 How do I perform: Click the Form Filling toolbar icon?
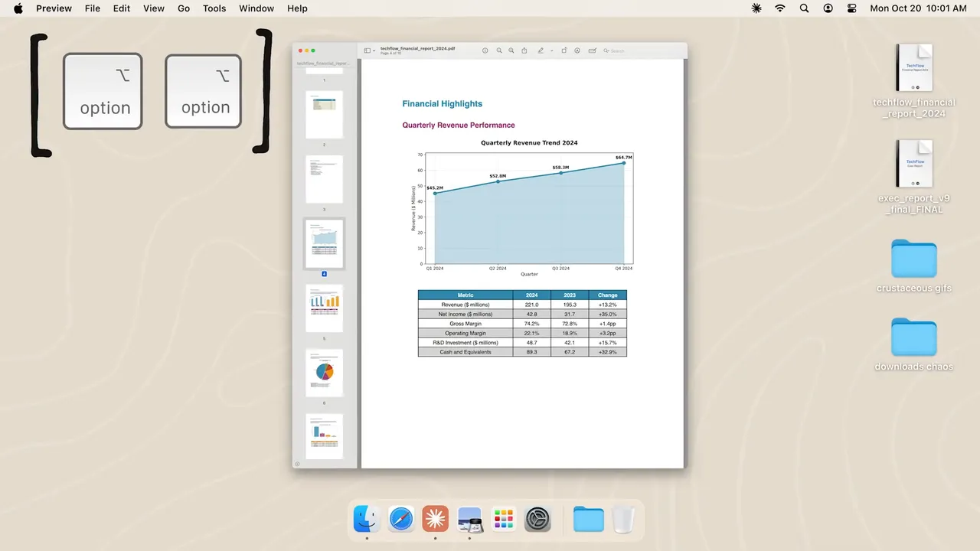point(592,51)
